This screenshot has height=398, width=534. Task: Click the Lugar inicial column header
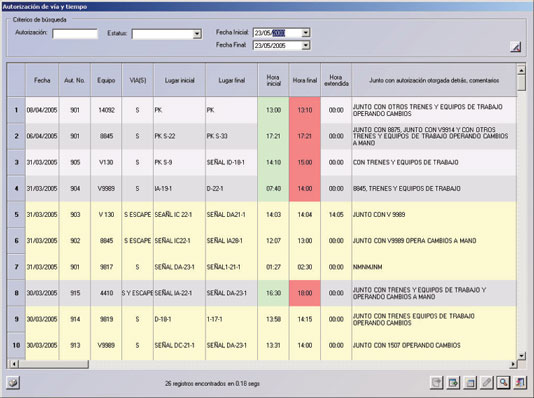(x=179, y=80)
